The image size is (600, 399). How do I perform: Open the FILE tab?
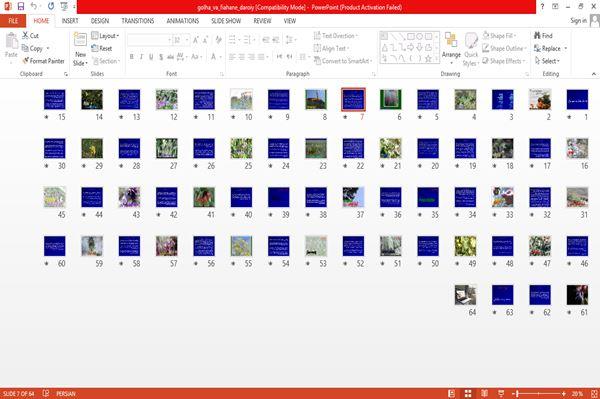[13, 21]
